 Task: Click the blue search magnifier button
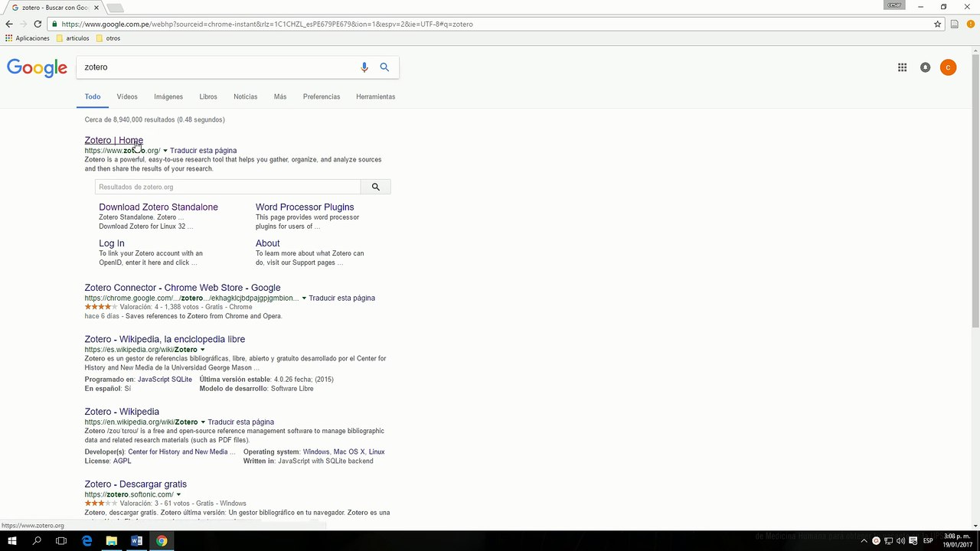point(384,67)
